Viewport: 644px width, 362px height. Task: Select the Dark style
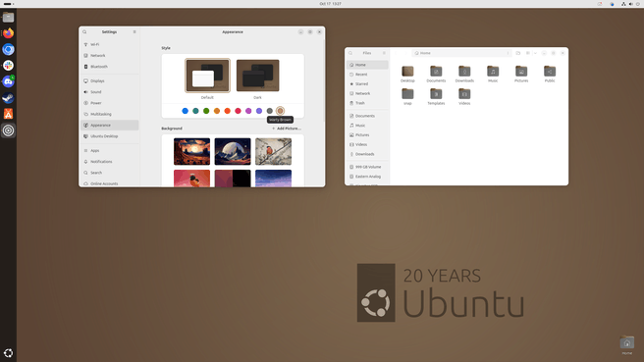[x=257, y=76]
